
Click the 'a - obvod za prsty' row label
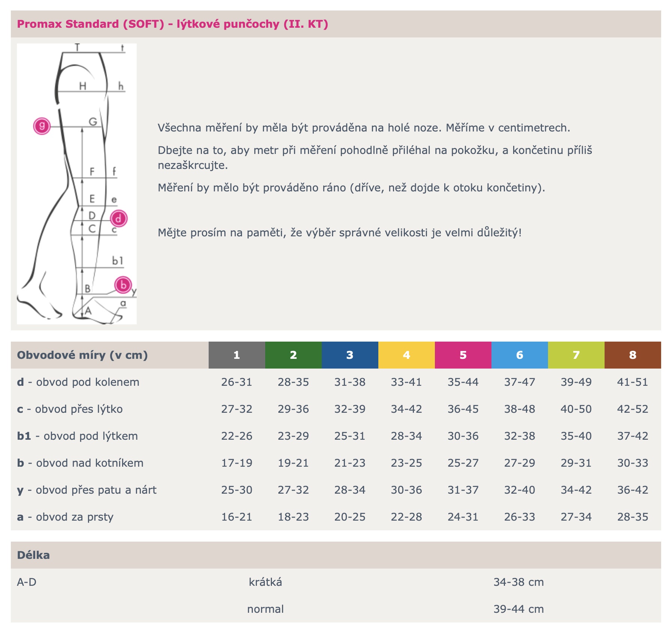pos(65,517)
